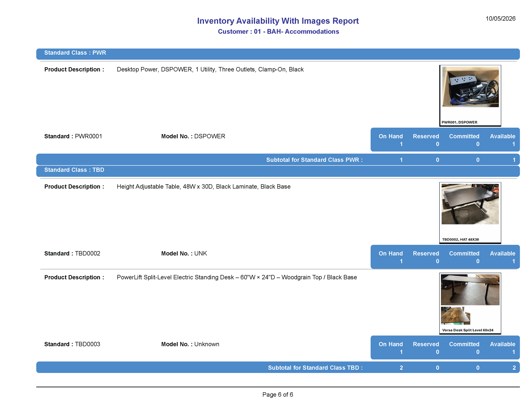The height and width of the screenshot is (411, 532).
Task: Click the PowerLift Split-Level Standing Desk description
Action: pyautogui.click(x=237, y=277)
